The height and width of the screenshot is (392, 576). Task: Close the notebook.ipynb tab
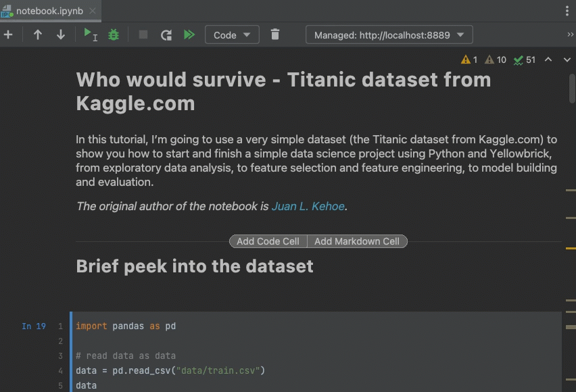click(93, 11)
